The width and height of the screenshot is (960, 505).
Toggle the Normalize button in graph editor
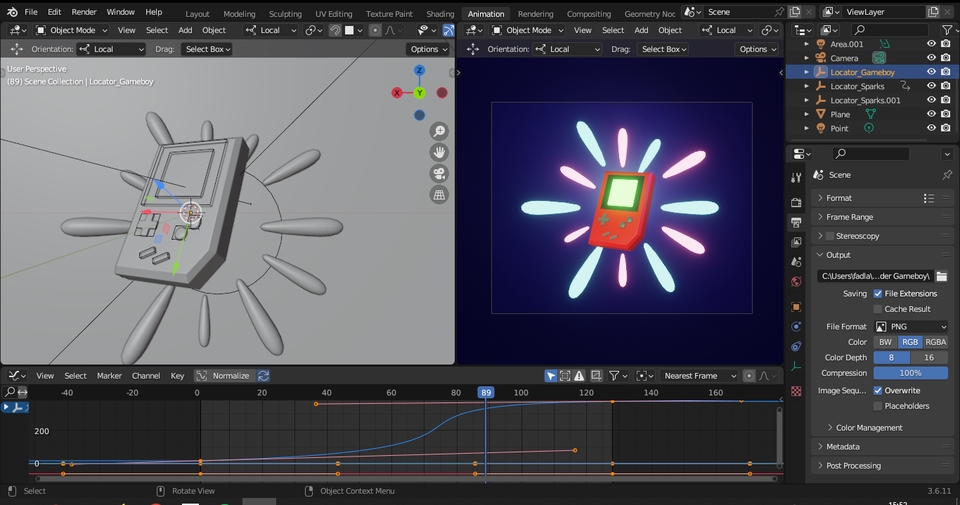click(223, 376)
